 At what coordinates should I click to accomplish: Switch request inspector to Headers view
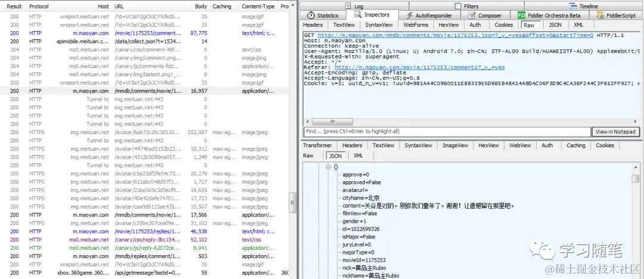coord(313,24)
